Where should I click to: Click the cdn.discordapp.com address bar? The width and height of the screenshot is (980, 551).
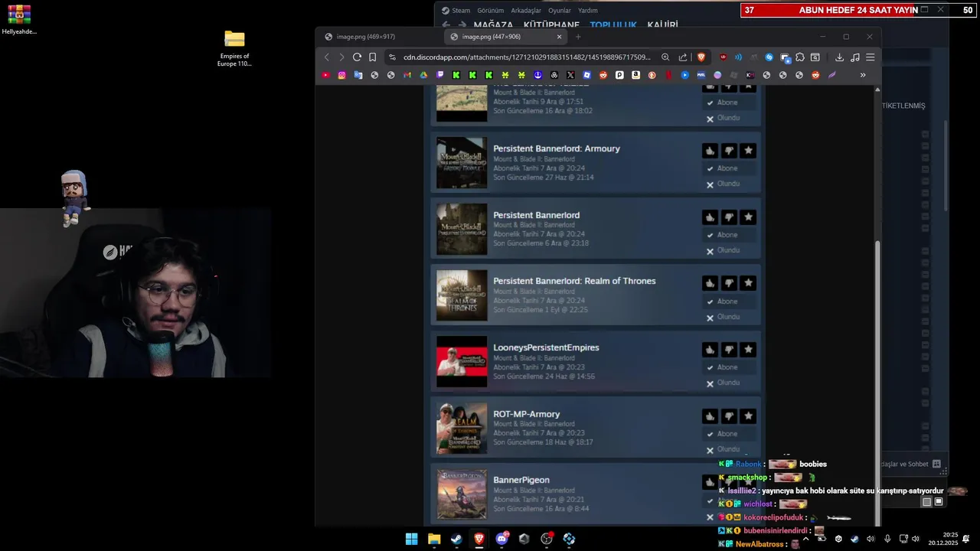tap(527, 57)
